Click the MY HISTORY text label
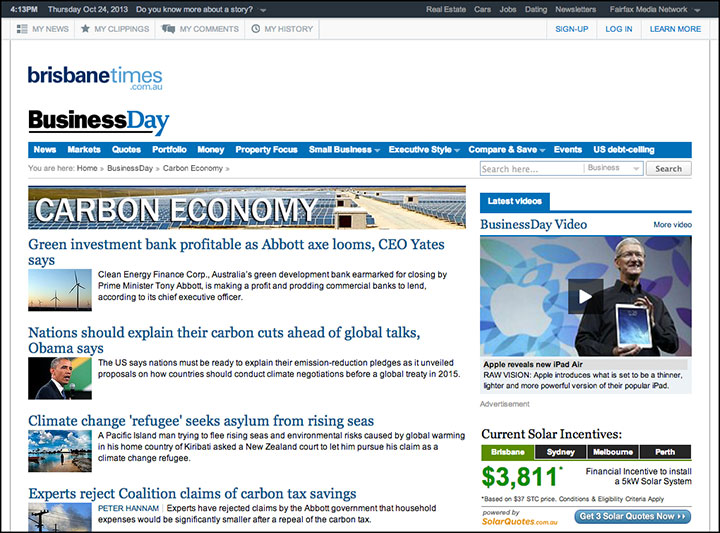The width and height of the screenshot is (720, 533). tap(288, 29)
